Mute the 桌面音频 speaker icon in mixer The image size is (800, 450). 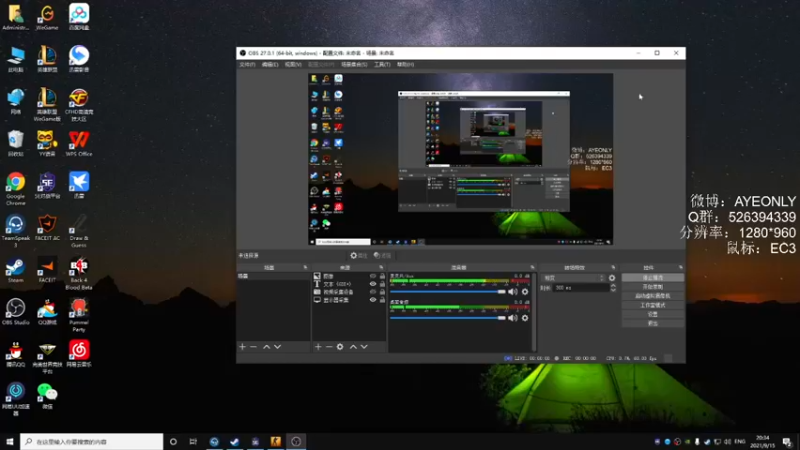pos(512,318)
